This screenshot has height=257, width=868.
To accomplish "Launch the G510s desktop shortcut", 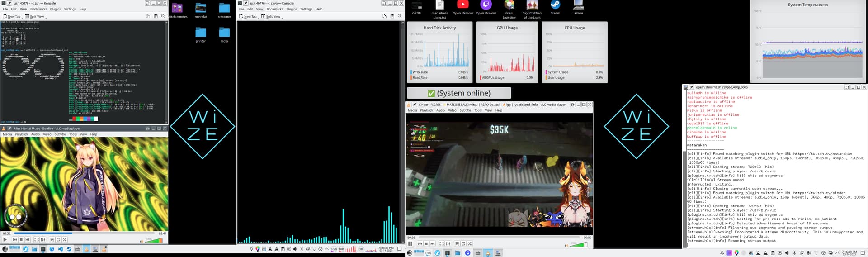I will click(416, 8).
